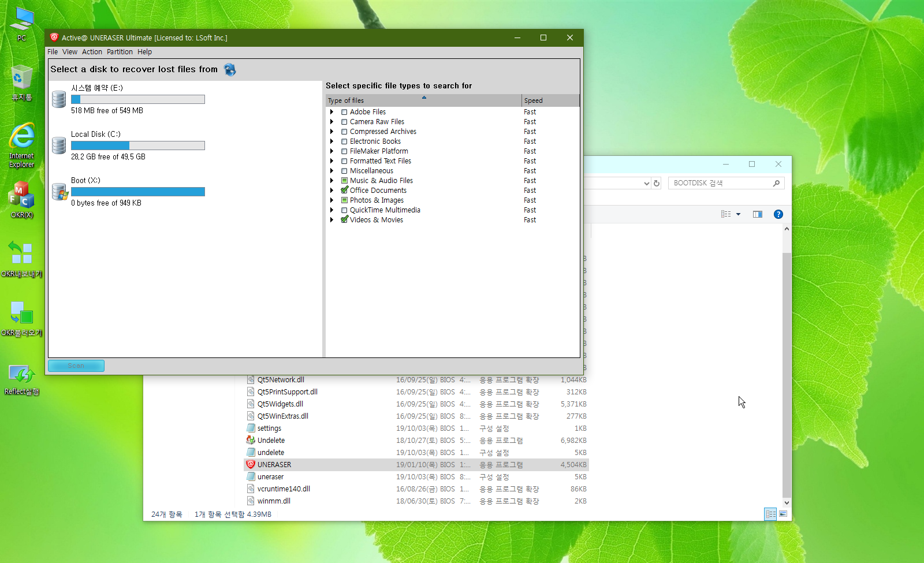Screen dimensions: 924x563
Task: Toggle the Music & Audio Files checkbox
Action: click(344, 181)
